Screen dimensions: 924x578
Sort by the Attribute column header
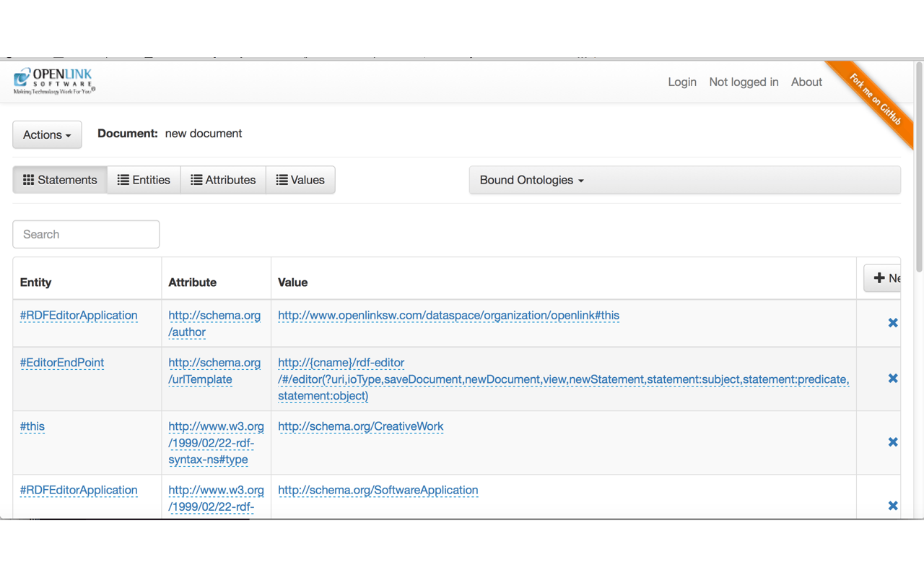(x=192, y=282)
